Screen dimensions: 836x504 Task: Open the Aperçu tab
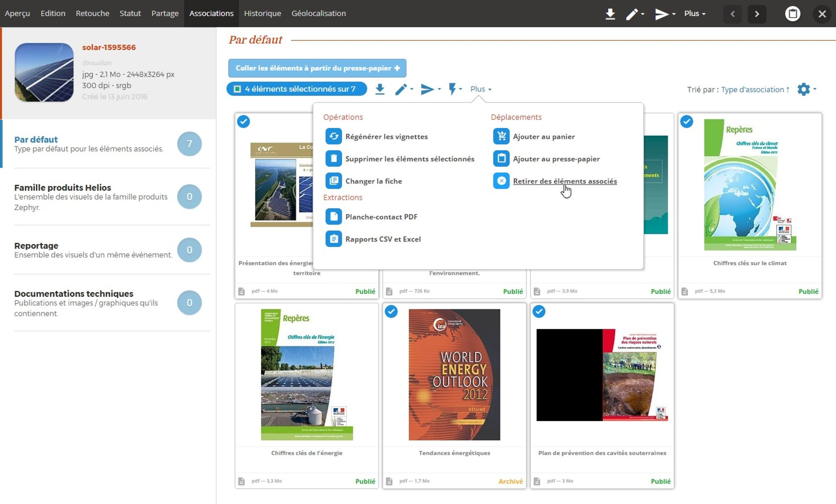click(x=17, y=13)
